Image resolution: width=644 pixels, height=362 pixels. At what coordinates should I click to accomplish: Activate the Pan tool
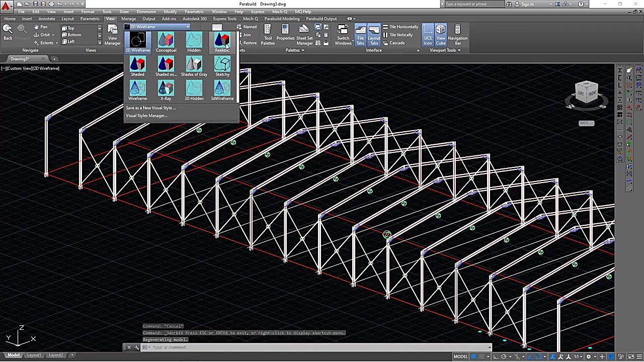[41, 27]
